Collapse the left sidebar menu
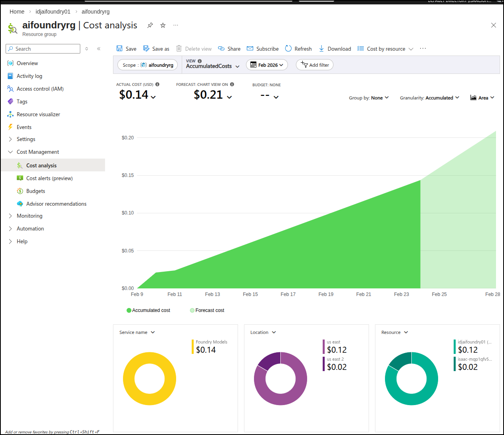504x435 pixels. click(x=99, y=49)
